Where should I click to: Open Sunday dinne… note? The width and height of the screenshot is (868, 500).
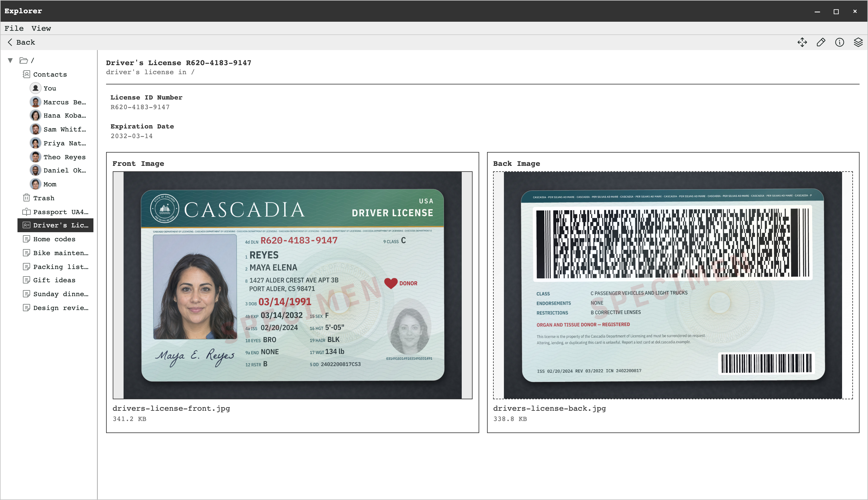(x=55, y=294)
